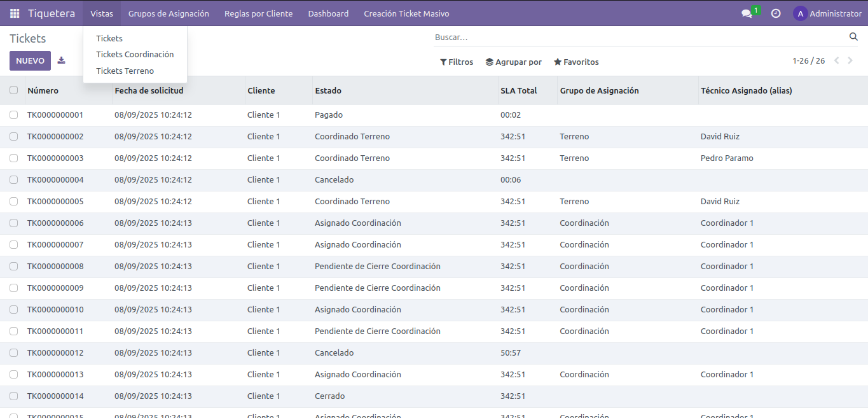Click the NUEVO button
Screen dimensions: 868x418
[x=30, y=61]
